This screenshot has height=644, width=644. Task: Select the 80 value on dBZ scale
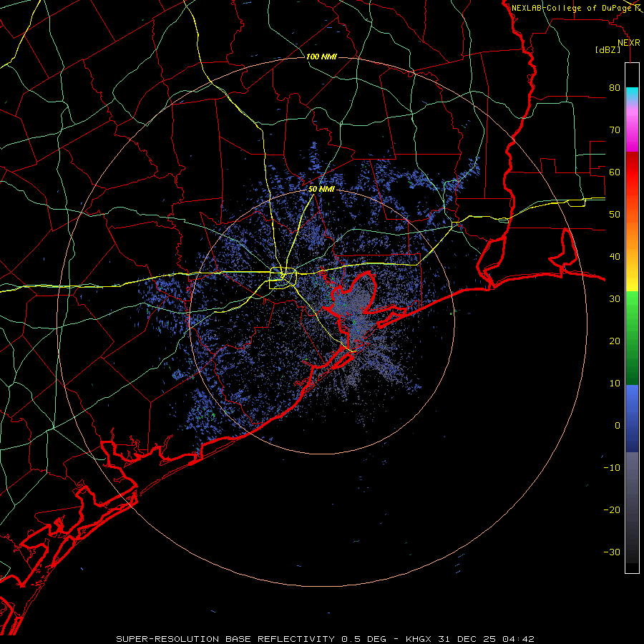click(x=615, y=87)
